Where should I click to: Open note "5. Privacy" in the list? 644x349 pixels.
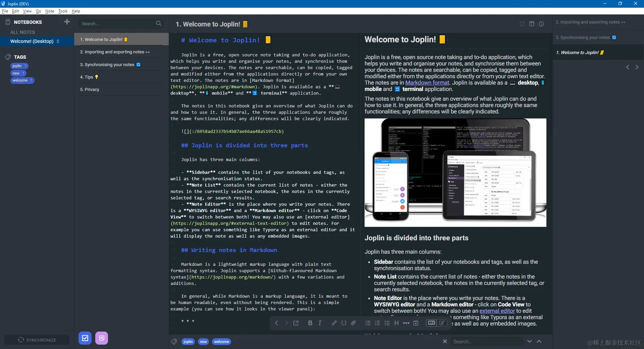click(x=121, y=90)
